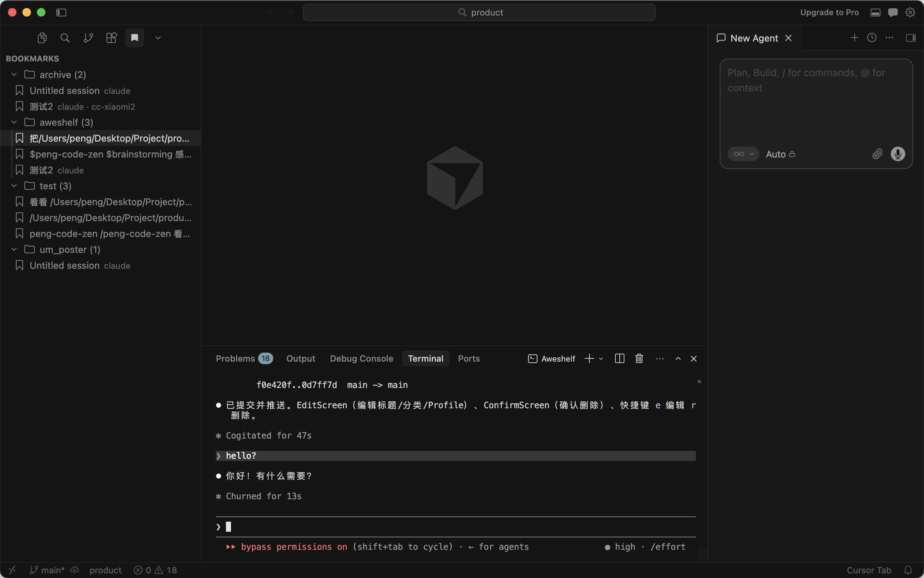Open the Explorer files view
This screenshot has width=924, height=578.
point(42,38)
